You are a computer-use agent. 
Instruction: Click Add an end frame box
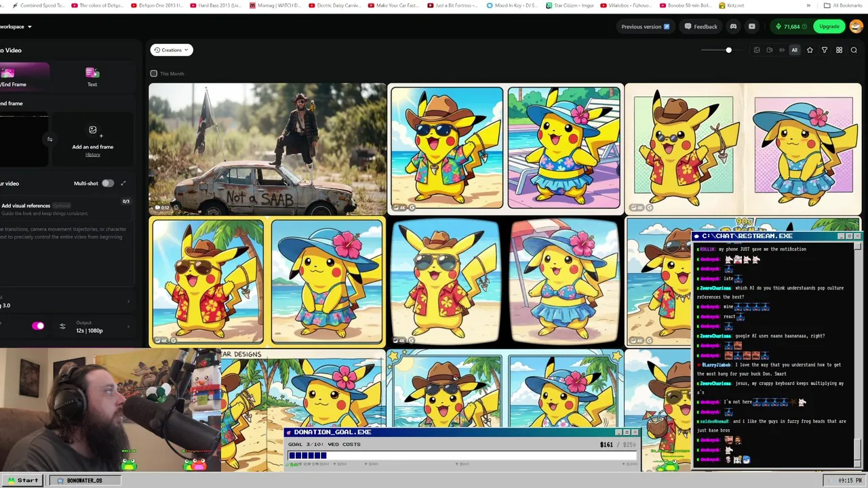pyautogui.click(x=93, y=140)
